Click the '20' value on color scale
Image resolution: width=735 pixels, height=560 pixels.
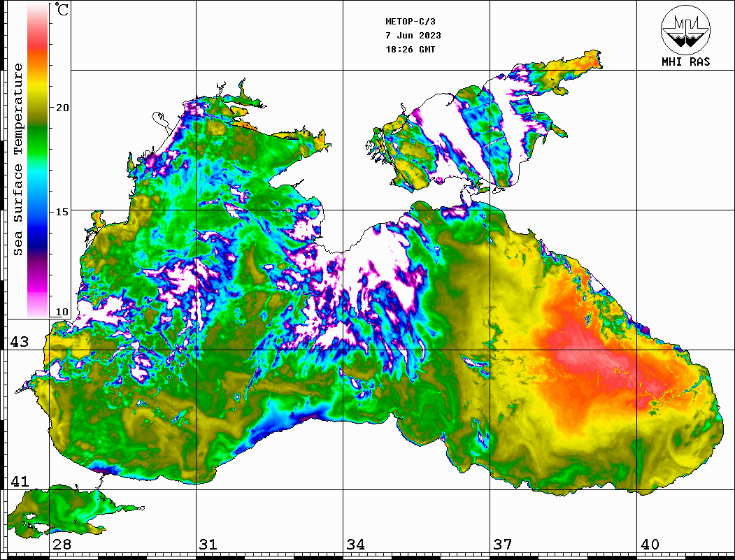pos(62,108)
